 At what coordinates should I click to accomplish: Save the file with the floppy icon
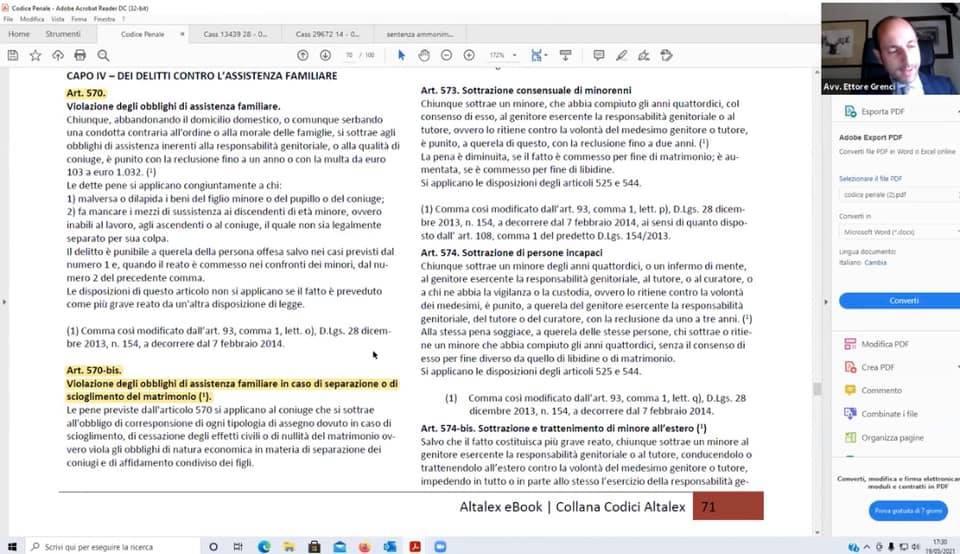tap(13, 55)
